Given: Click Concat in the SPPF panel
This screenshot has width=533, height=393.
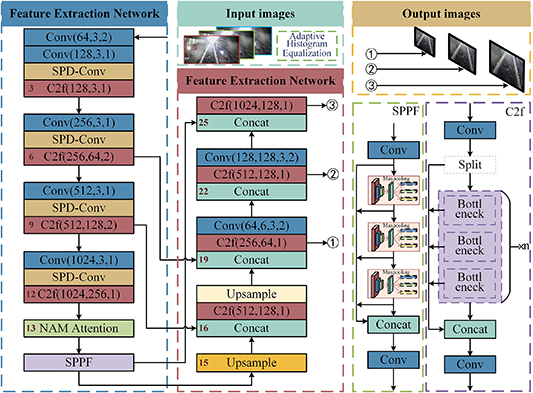Looking at the screenshot, I should coord(393,325).
